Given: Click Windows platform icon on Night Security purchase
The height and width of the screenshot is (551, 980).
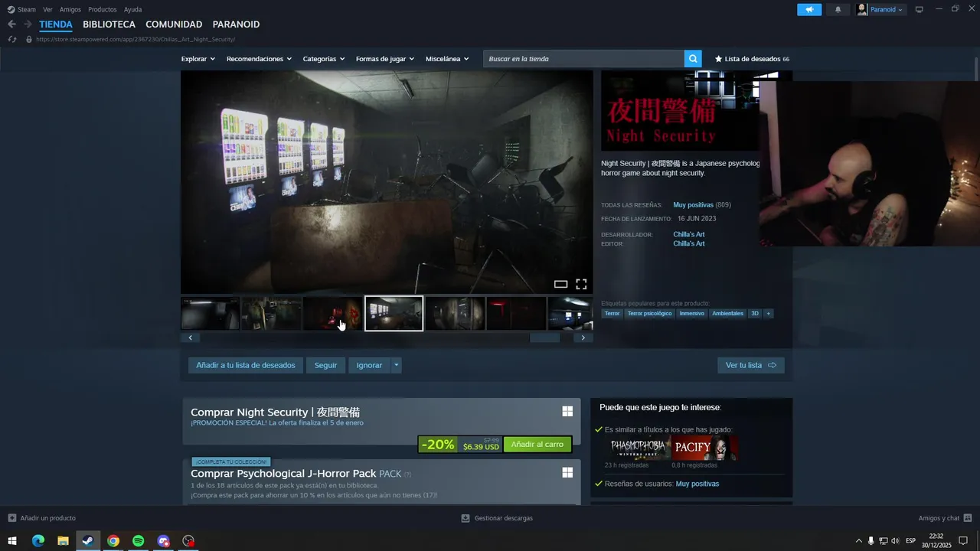Looking at the screenshot, I should (567, 412).
